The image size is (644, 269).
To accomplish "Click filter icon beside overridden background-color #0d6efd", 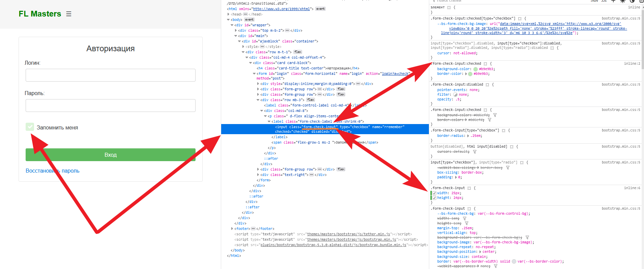I will pos(495,115).
